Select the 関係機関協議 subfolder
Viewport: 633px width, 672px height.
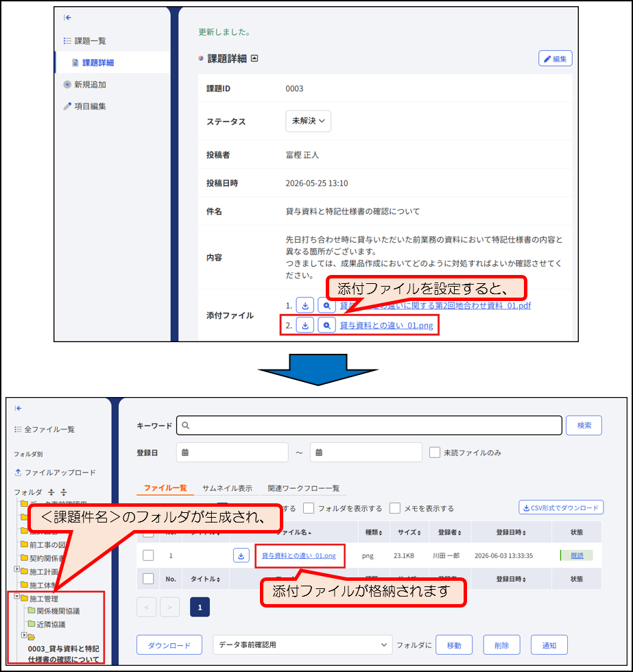54,611
